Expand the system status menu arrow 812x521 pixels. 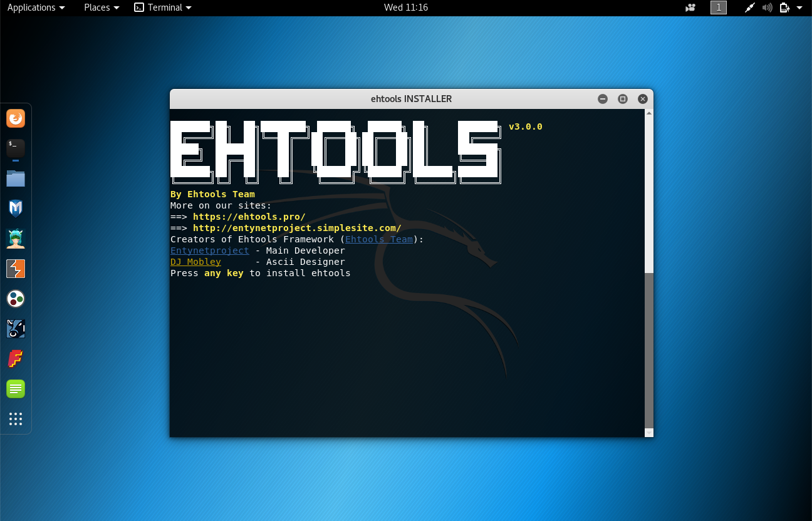(799, 8)
